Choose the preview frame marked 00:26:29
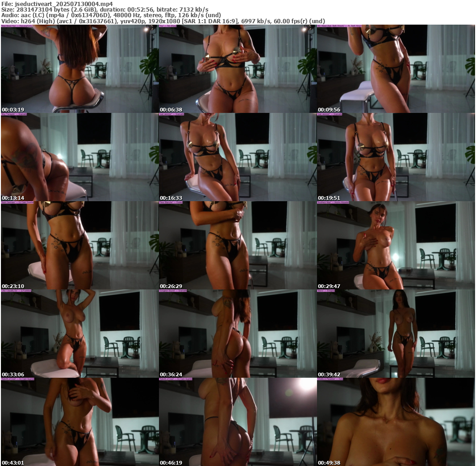The width and height of the screenshot is (476, 466). [238, 245]
